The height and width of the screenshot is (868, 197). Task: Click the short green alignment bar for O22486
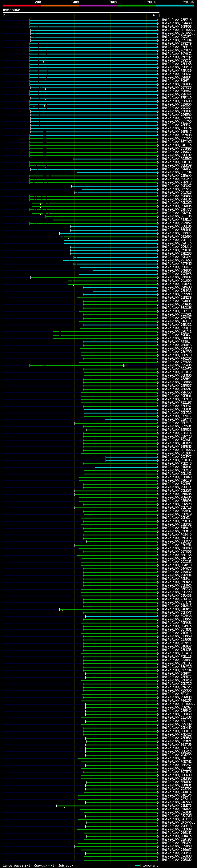click(77, 365)
